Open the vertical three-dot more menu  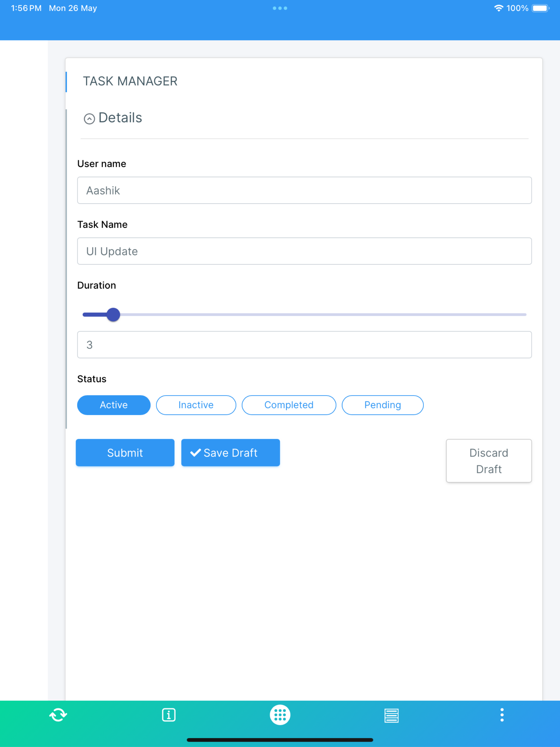[502, 715]
